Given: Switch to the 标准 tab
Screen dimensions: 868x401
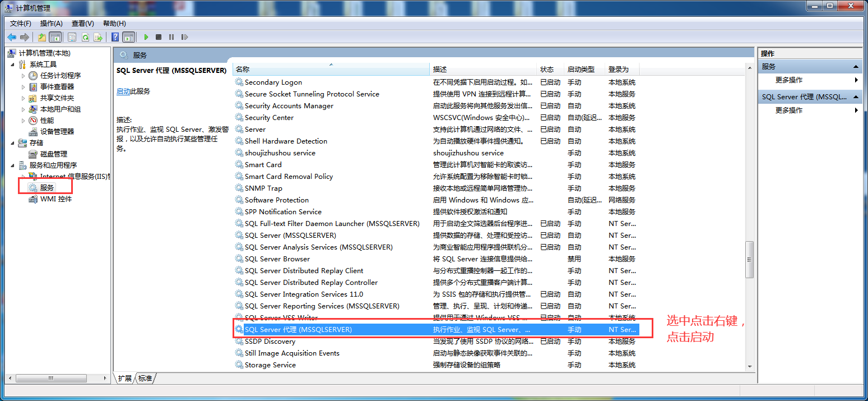Looking at the screenshot, I should coord(145,378).
